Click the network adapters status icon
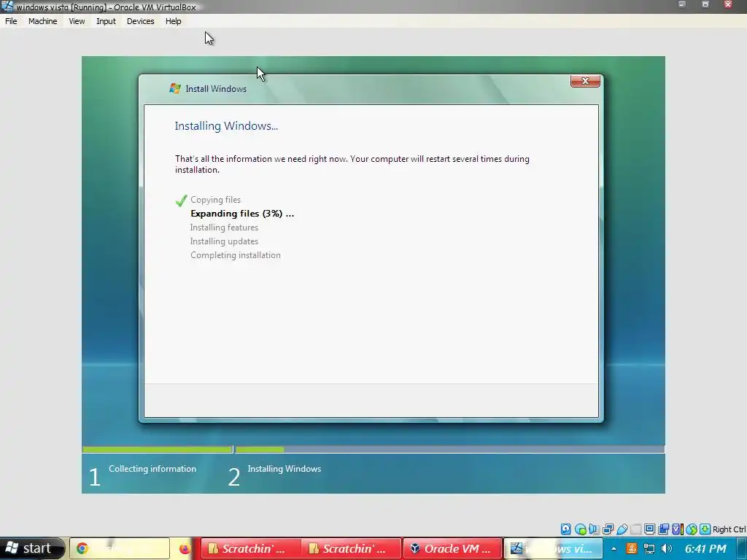Screen dimensions: 747x560 coord(608,529)
